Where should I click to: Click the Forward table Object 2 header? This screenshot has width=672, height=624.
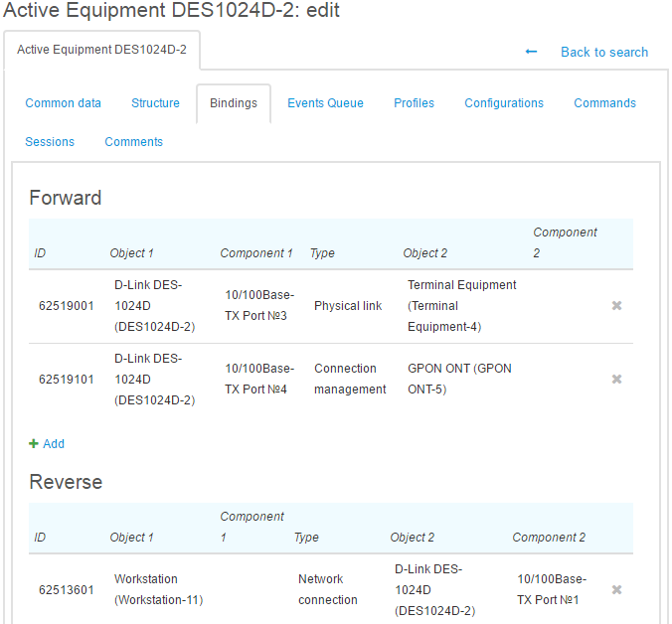click(424, 253)
